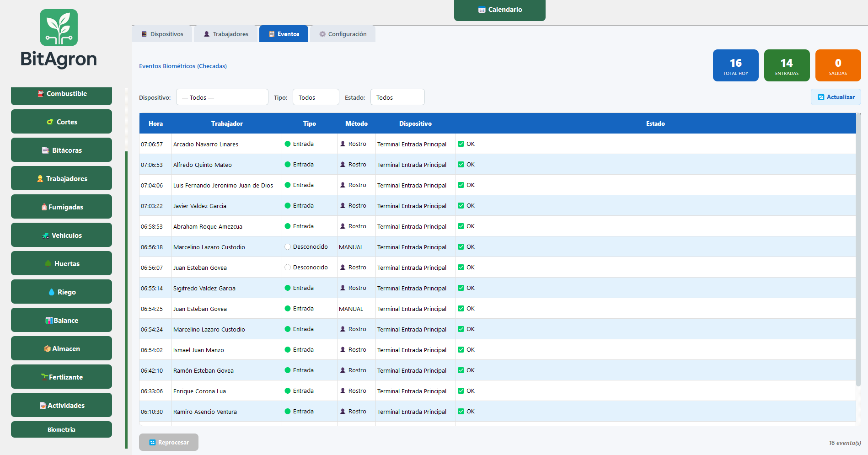Click the fuel icon next to Combustible

point(41,93)
